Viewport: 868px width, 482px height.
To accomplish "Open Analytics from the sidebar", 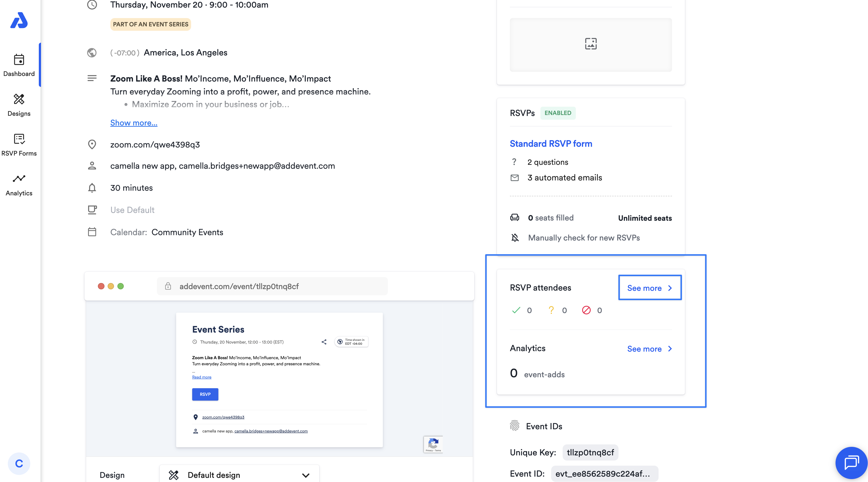I will 19,184.
